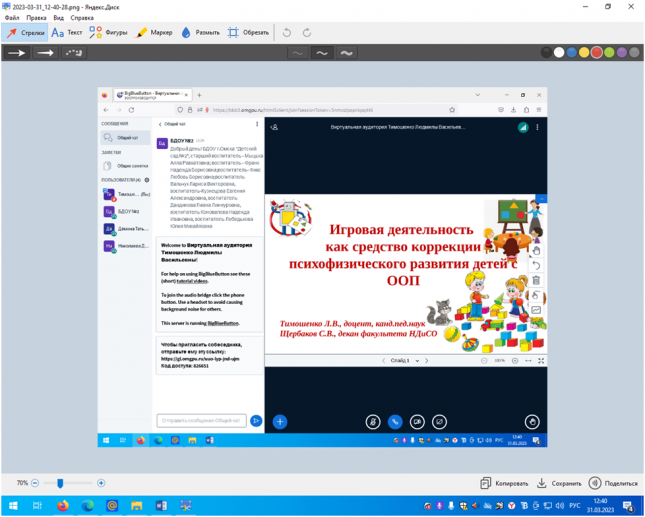
Task: Open the Фигуры shapes tool
Action: [x=110, y=32]
